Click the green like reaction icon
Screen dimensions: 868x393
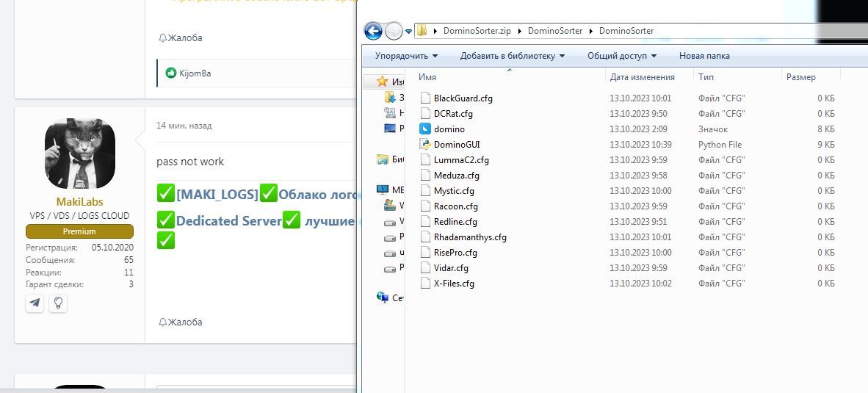171,73
